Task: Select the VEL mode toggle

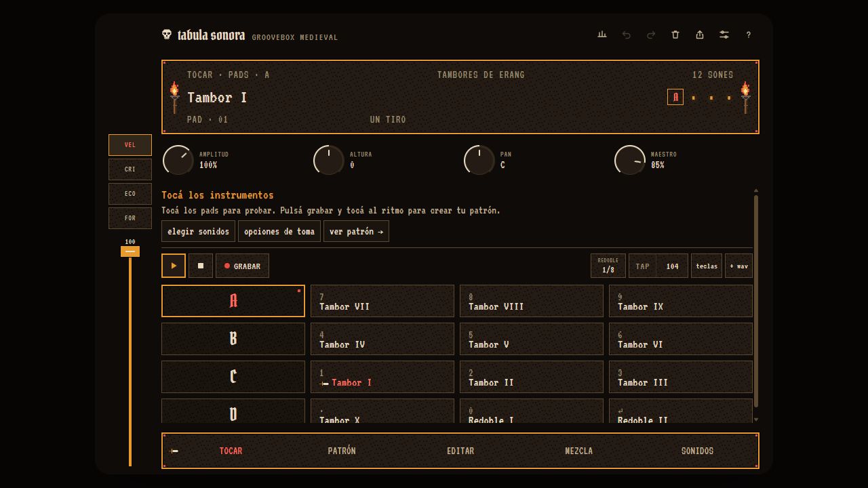Action: (130, 145)
